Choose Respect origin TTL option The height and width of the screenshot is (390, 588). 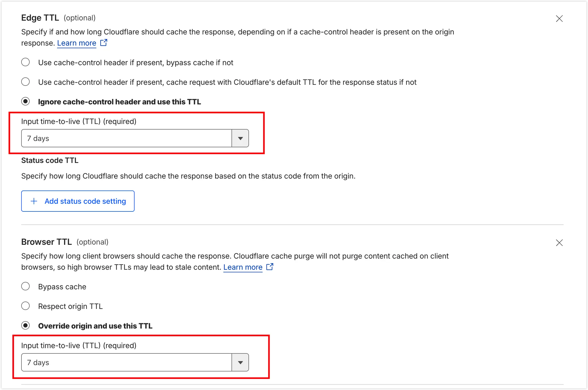(x=25, y=306)
